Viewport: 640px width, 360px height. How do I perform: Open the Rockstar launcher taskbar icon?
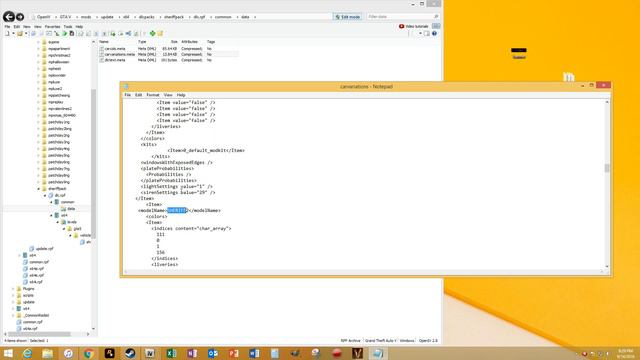tap(109, 353)
